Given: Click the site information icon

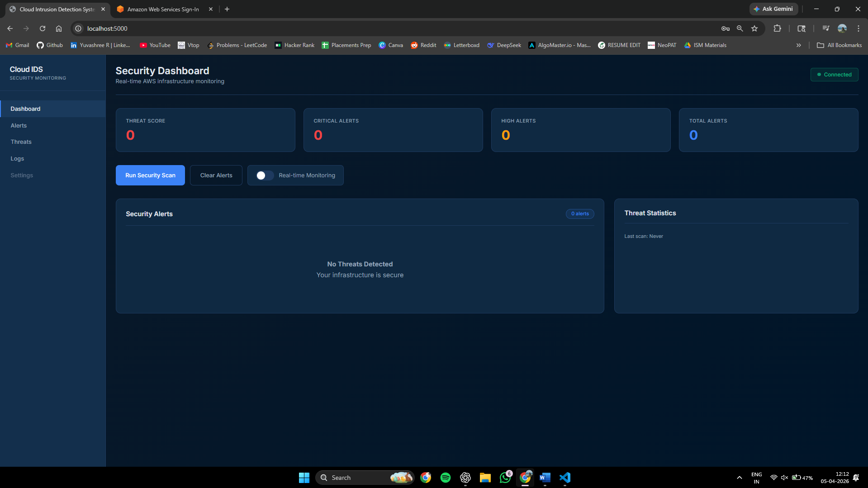Looking at the screenshot, I should [78, 28].
